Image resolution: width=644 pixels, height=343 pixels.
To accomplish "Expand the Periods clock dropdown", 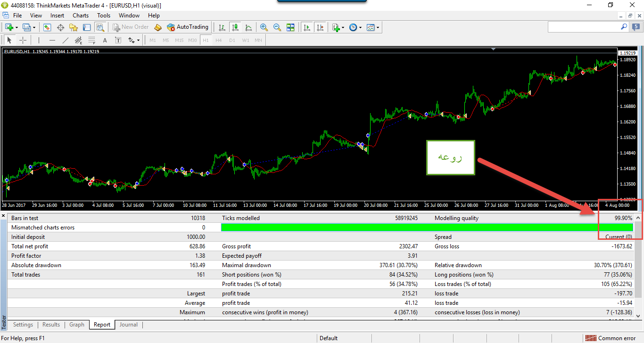I will click(x=355, y=27).
